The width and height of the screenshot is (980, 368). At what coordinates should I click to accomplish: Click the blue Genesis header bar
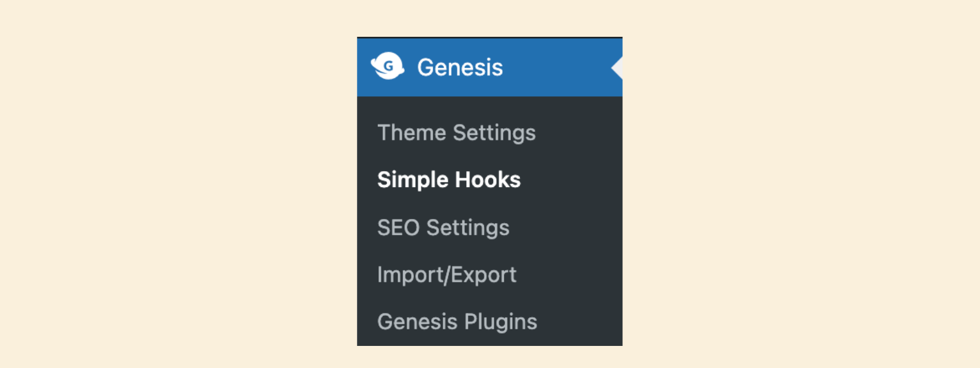coord(551,67)
